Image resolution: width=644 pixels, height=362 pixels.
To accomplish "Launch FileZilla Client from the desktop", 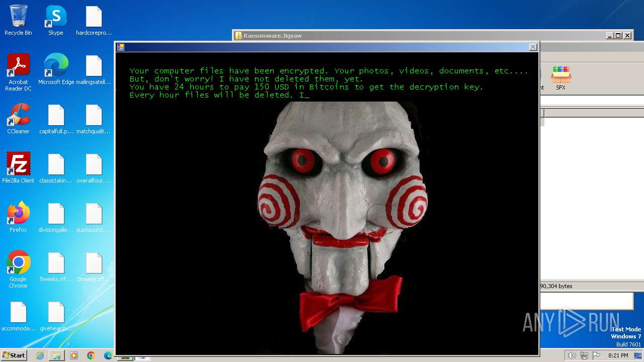I will point(18,168).
